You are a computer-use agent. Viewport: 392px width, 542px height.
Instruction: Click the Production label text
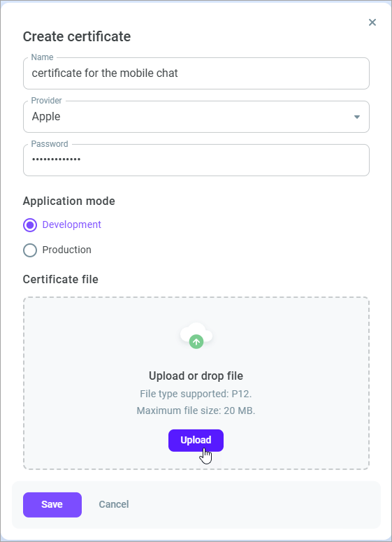66,250
